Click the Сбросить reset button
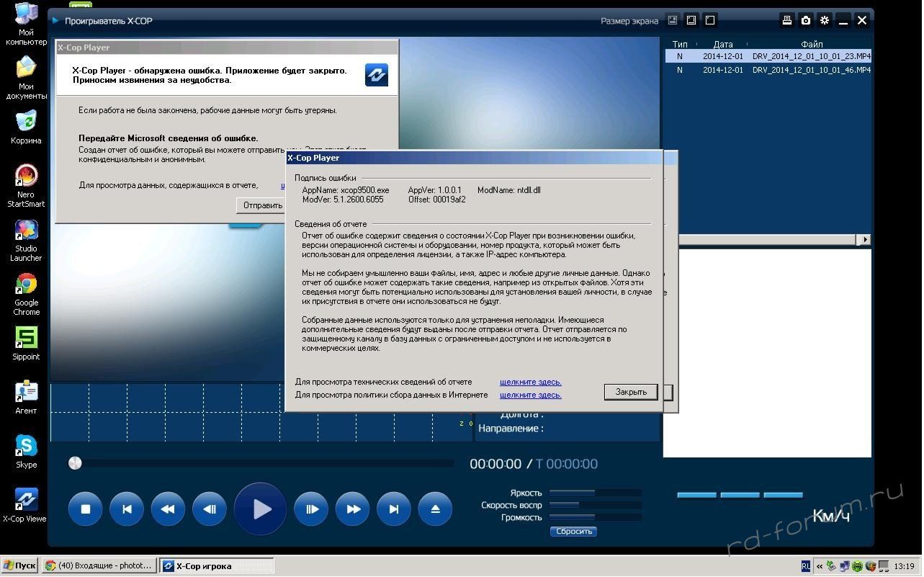This screenshot has height=577, width=924. pyautogui.click(x=574, y=532)
